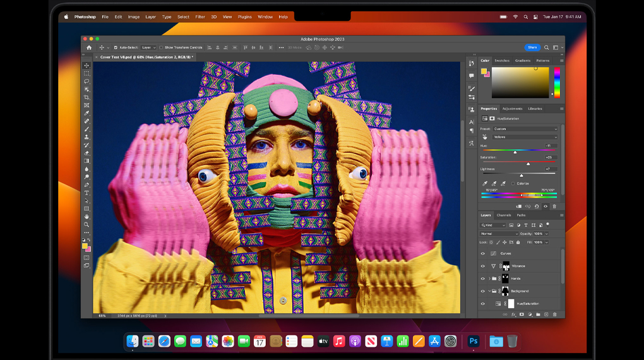The height and width of the screenshot is (360, 644).
Task: Open the Filter menu
Action: [200, 17]
